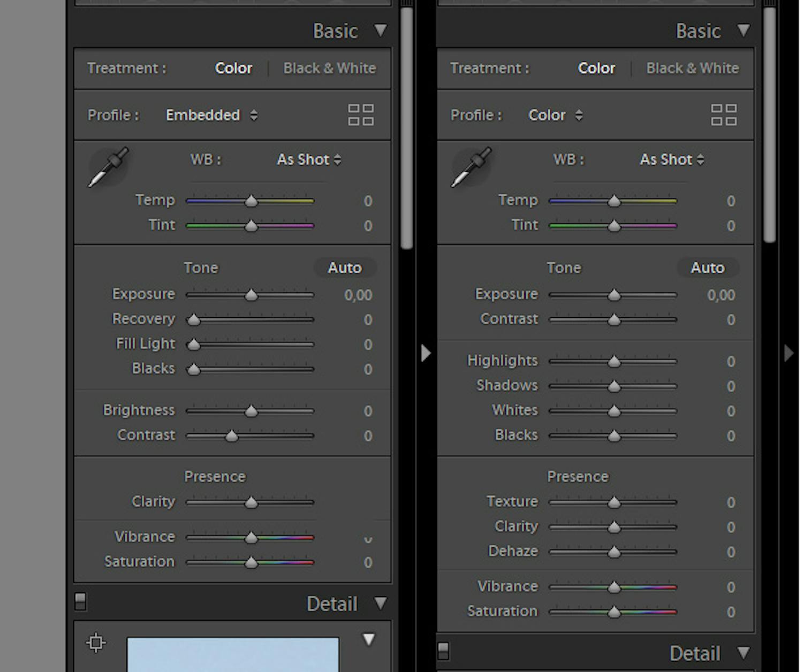Click the Auto tone button on the right
This screenshot has width=803, height=672.
tap(708, 268)
